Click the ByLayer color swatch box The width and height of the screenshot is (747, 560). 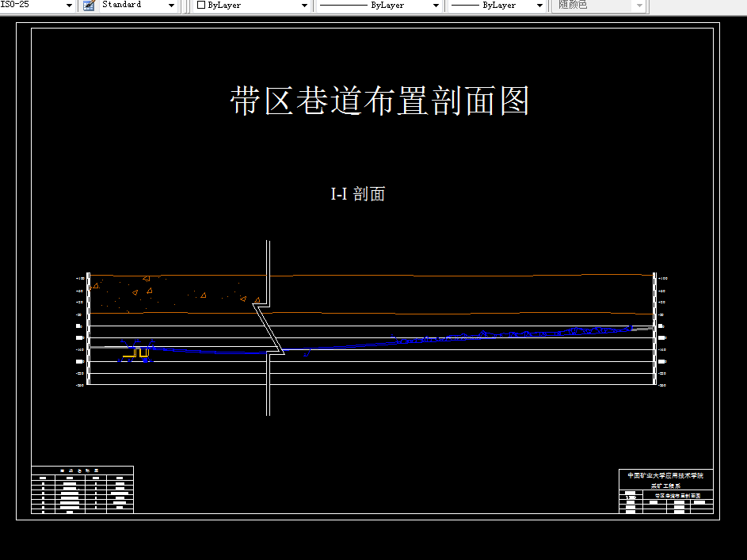pos(201,5)
